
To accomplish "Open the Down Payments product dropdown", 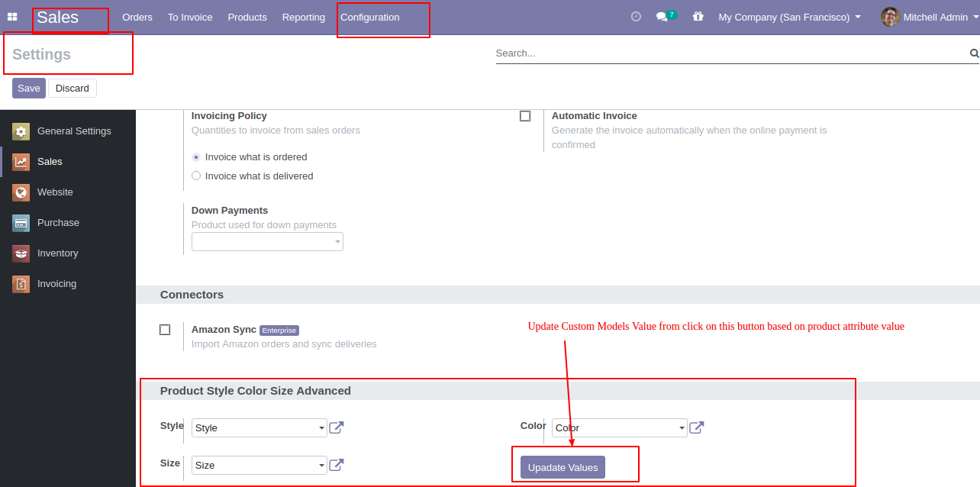I will pyautogui.click(x=267, y=242).
